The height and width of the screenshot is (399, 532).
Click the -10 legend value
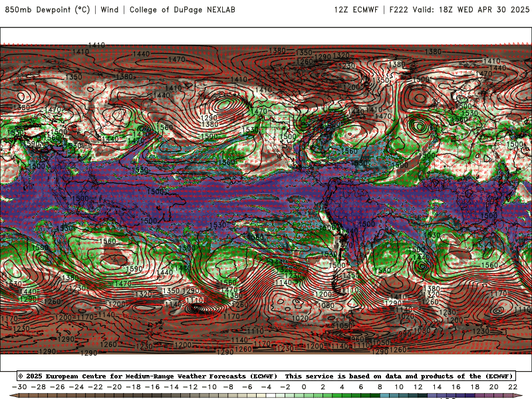pyautogui.click(x=209, y=387)
